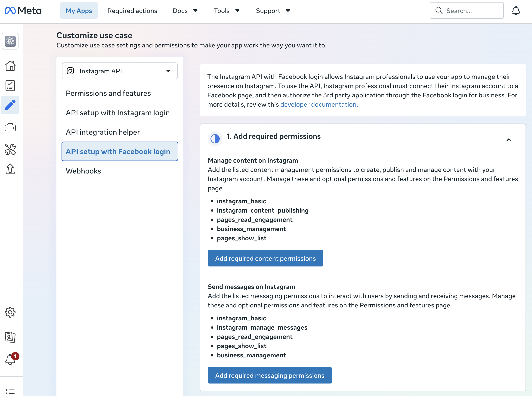532x396 pixels.
Task: Collapse the Add required permissions section
Action: (509, 140)
